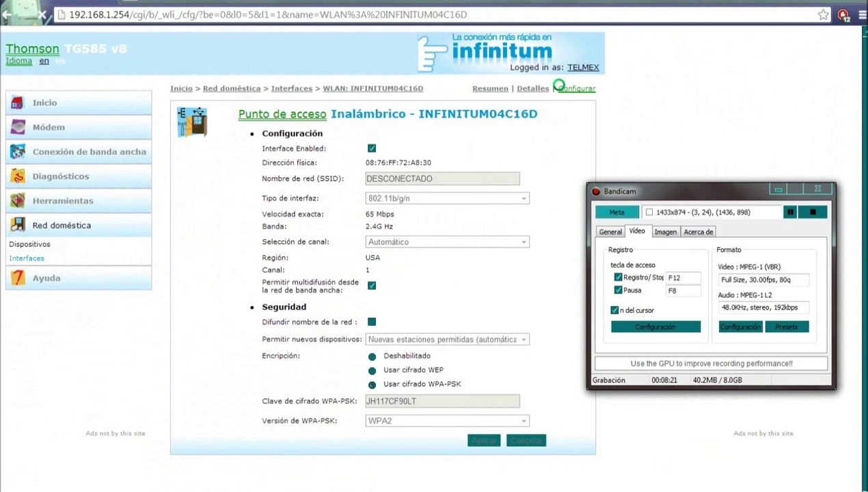Click the Módem sidebar icon

tap(18, 127)
